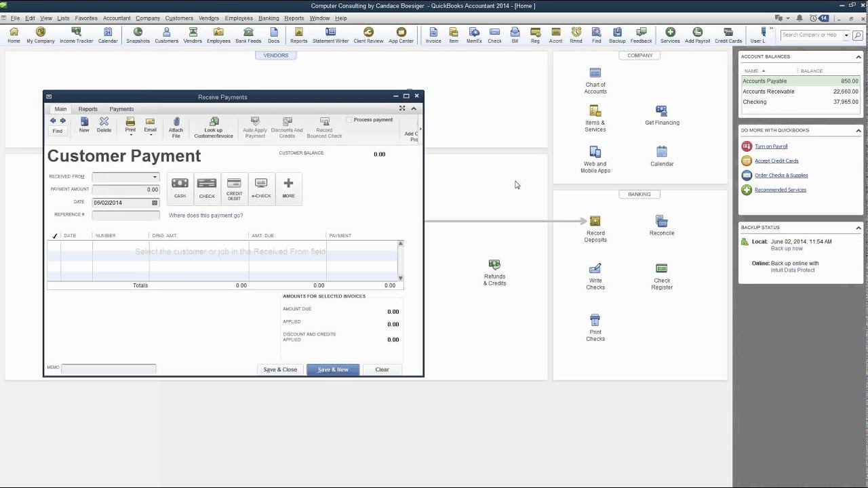Open the Accountant menu
This screenshot has width=868, height=488.
(x=117, y=18)
